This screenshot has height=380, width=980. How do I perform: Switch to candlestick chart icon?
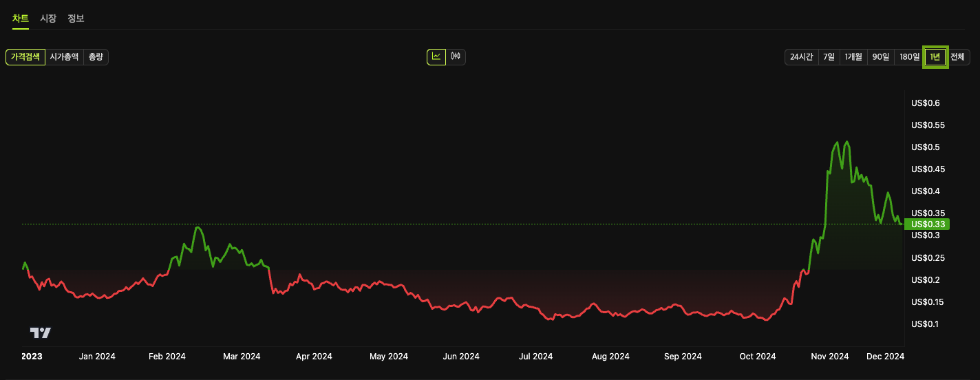[x=456, y=56]
